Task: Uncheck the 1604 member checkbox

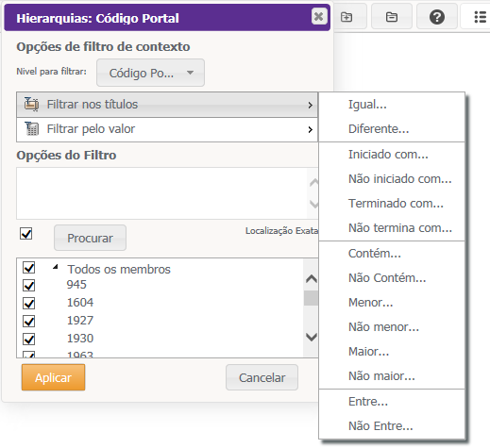Action: 29,303
